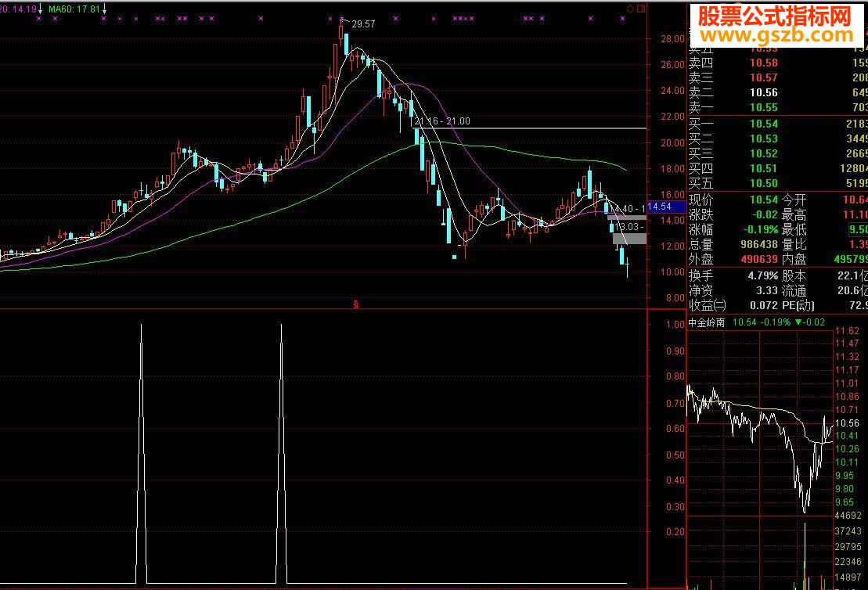Select the 卖二 sell price 10.56
Screen dimensions: 868x590
point(763,93)
